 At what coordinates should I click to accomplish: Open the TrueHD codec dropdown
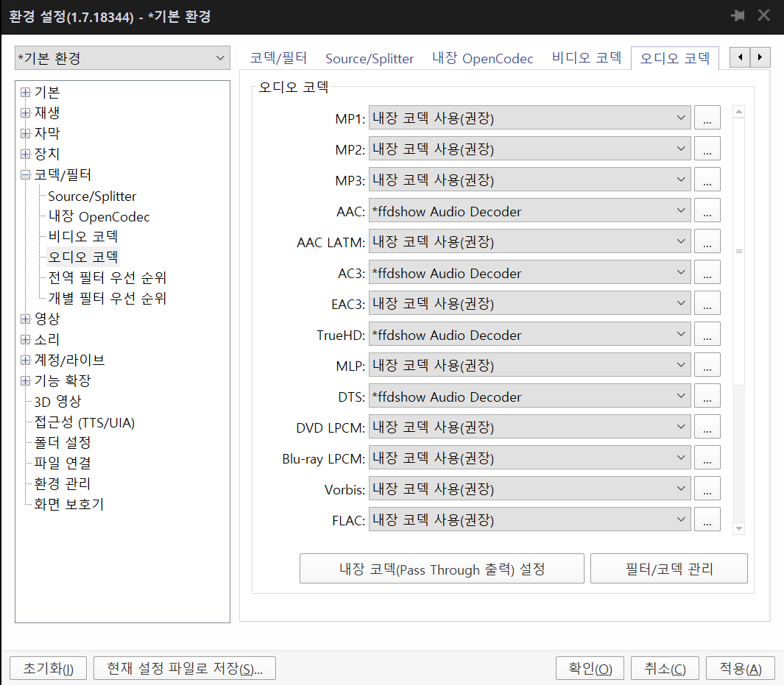tap(530, 334)
